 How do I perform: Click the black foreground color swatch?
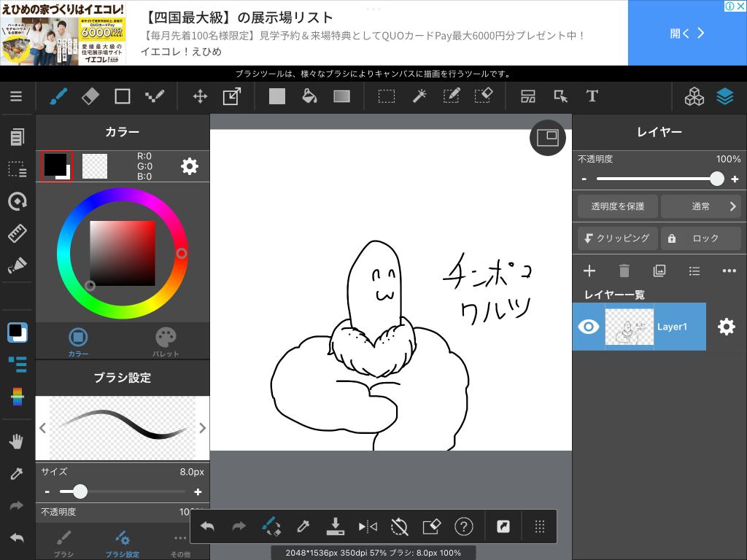pos(55,166)
